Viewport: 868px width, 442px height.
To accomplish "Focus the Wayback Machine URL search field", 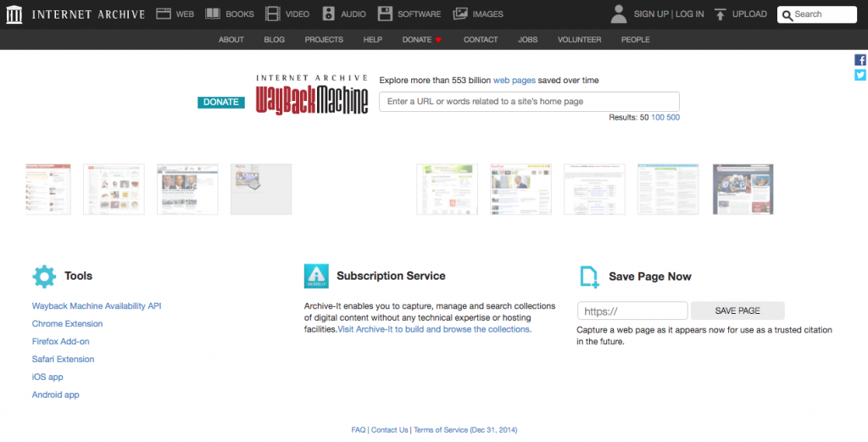I will pos(529,102).
